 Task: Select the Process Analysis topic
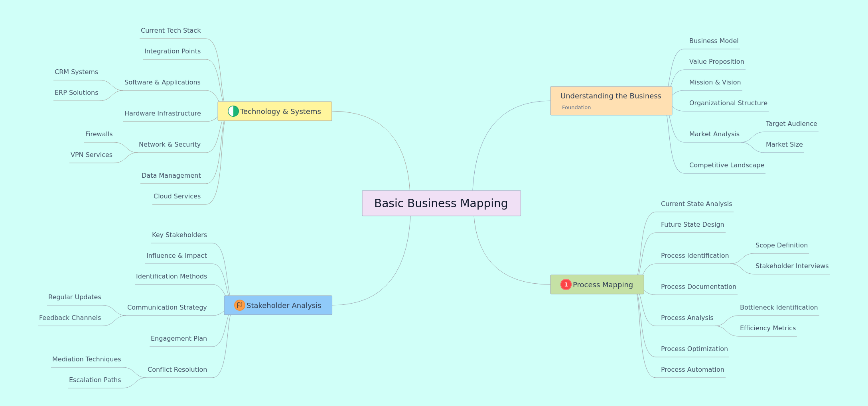(x=687, y=318)
